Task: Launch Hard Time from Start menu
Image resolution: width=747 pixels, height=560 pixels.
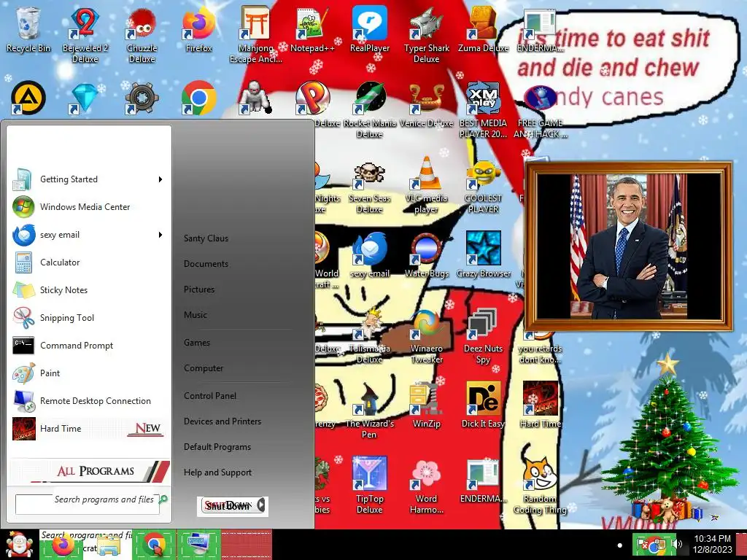Action: [88, 429]
